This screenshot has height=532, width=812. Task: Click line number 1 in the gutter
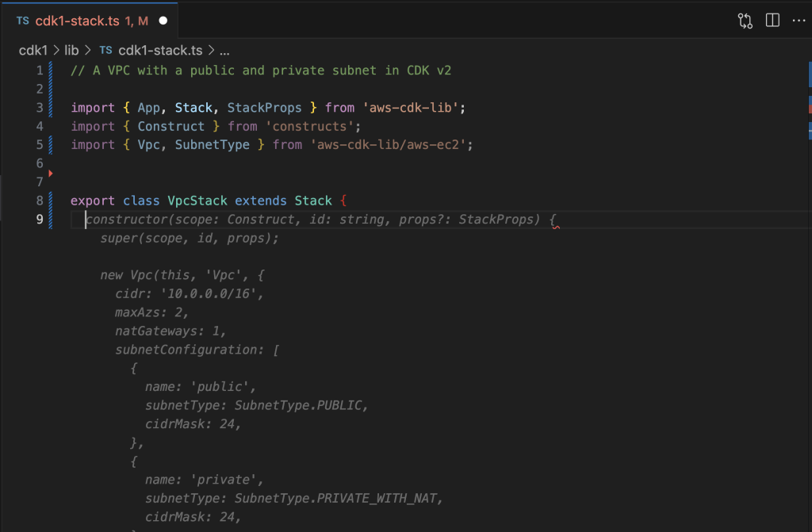tap(40, 71)
